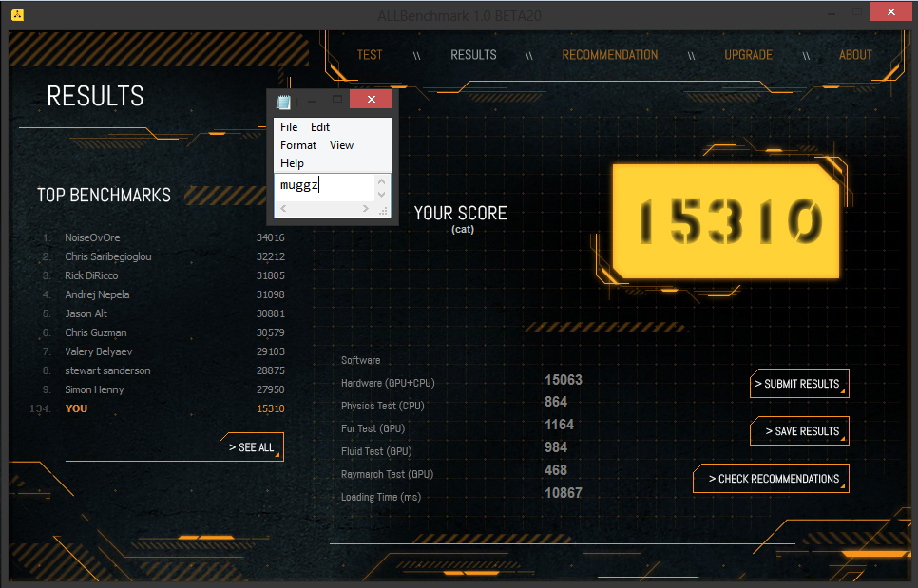
Task: Go to the UPGRADE tab
Action: [x=748, y=55]
